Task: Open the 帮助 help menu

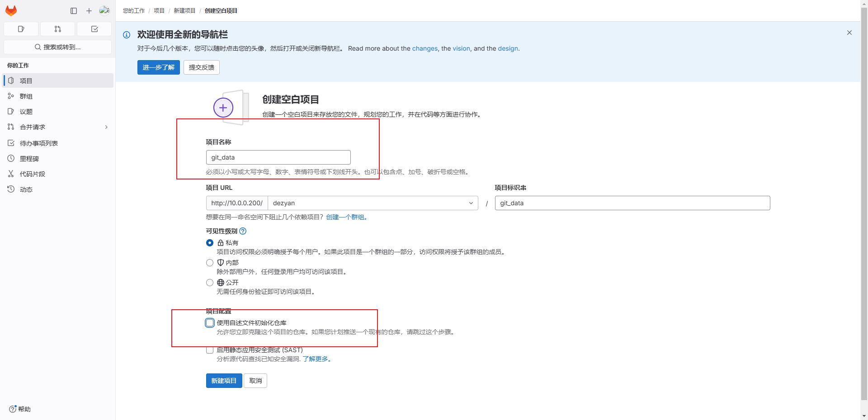Action: tap(20, 409)
